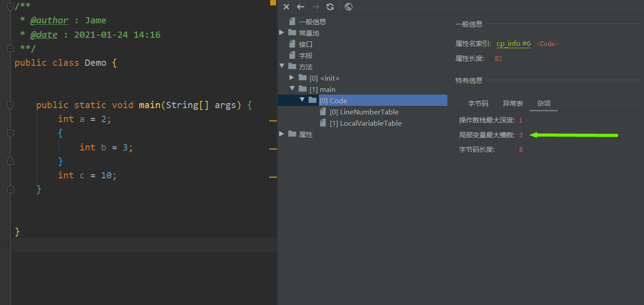Click the line 'int c = 10;'
Viewport: 644px width, 305px height.
click(x=87, y=175)
